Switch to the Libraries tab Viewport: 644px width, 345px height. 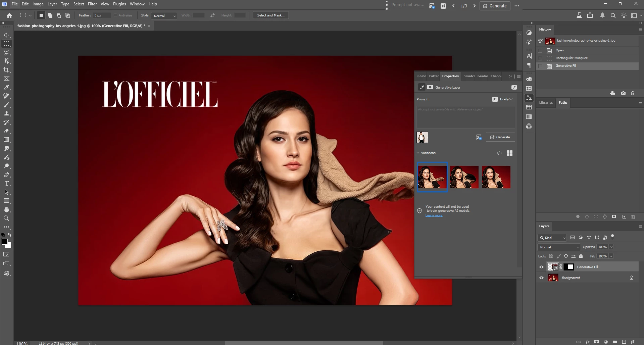point(546,103)
